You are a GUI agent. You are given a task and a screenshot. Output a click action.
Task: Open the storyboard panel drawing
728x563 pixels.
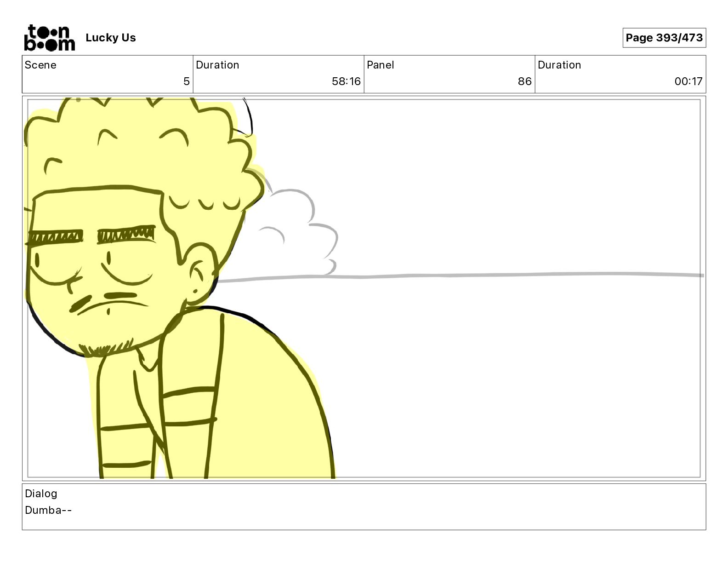point(364,288)
